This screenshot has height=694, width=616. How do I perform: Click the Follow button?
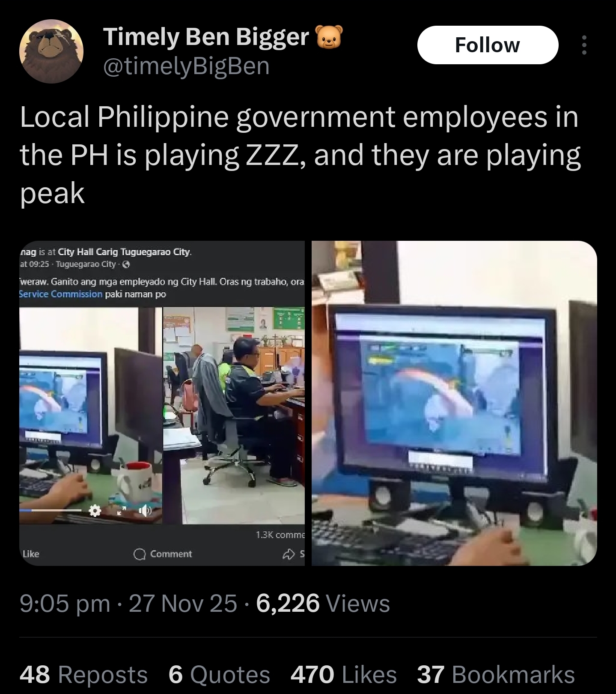point(488,45)
